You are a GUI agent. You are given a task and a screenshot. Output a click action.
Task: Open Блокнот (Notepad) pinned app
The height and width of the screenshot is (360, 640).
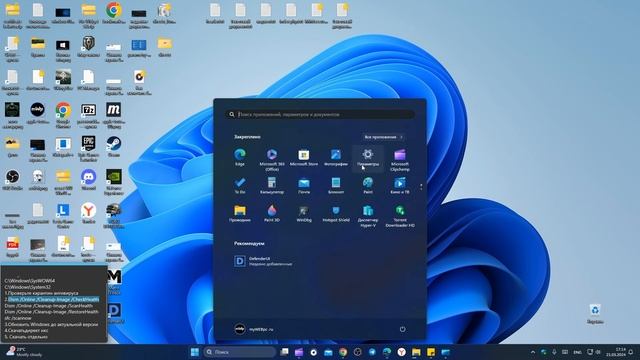(x=336, y=185)
